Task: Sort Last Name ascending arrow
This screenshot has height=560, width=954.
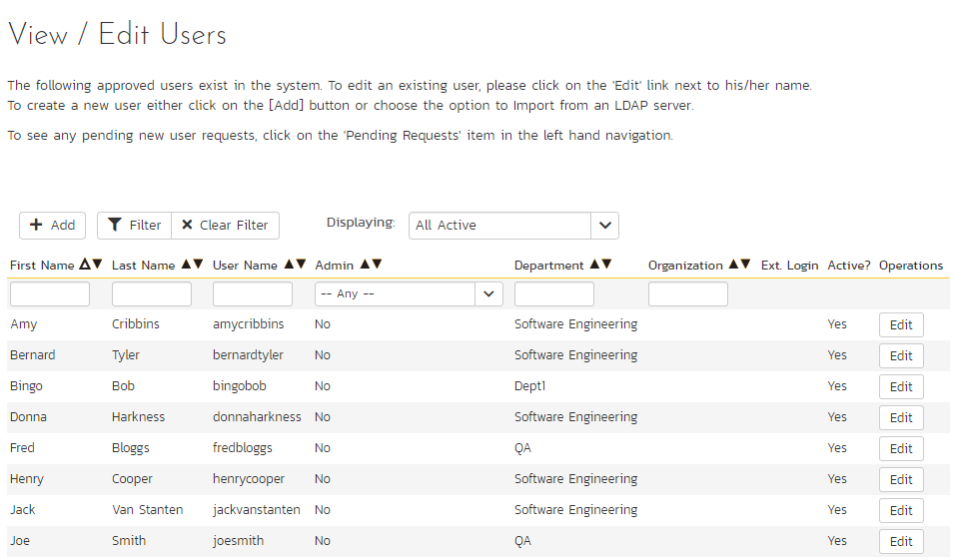Action: (x=186, y=265)
